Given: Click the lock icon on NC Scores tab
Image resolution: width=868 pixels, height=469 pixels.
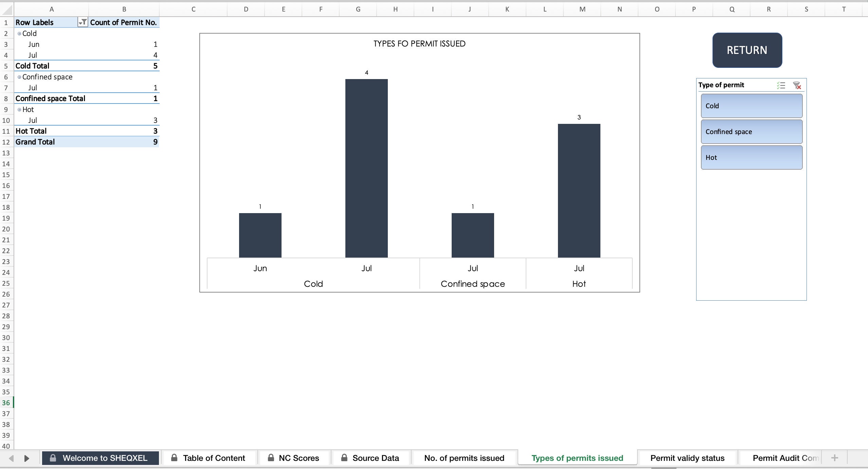Looking at the screenshot, I should pyautogui.click(x=271, y=457).
